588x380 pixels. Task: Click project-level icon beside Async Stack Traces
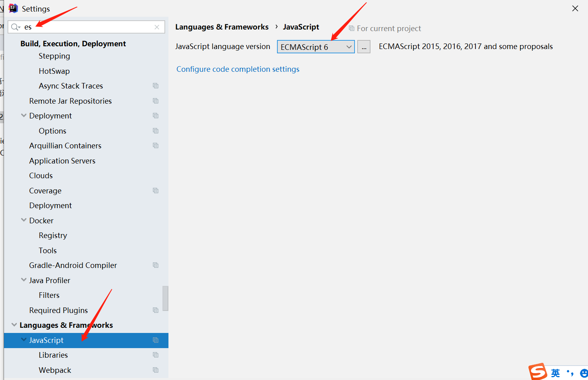point(156,86)
